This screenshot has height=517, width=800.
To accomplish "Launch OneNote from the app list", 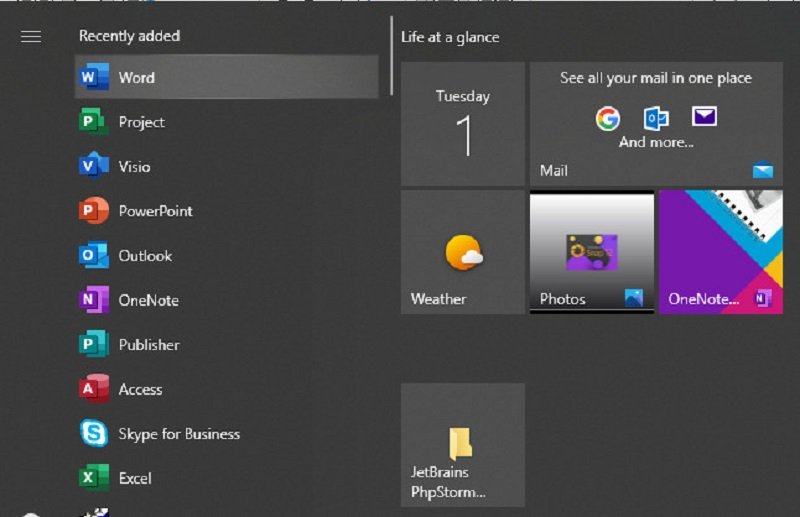I will (x=148, y=300).
